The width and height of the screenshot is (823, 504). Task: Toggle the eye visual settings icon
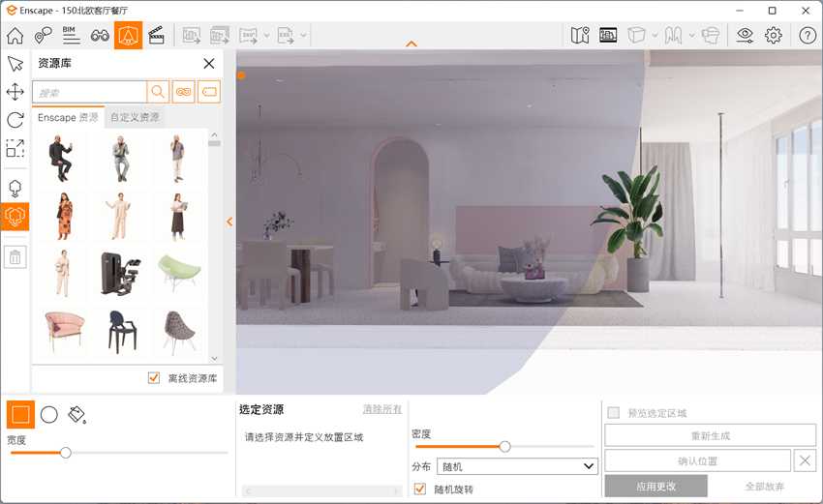point(744,35)
